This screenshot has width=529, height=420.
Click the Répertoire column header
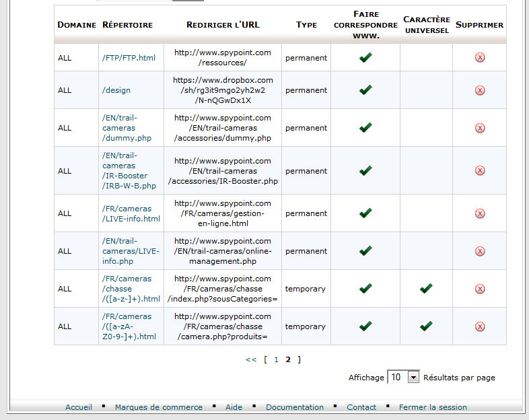point(127,25)
